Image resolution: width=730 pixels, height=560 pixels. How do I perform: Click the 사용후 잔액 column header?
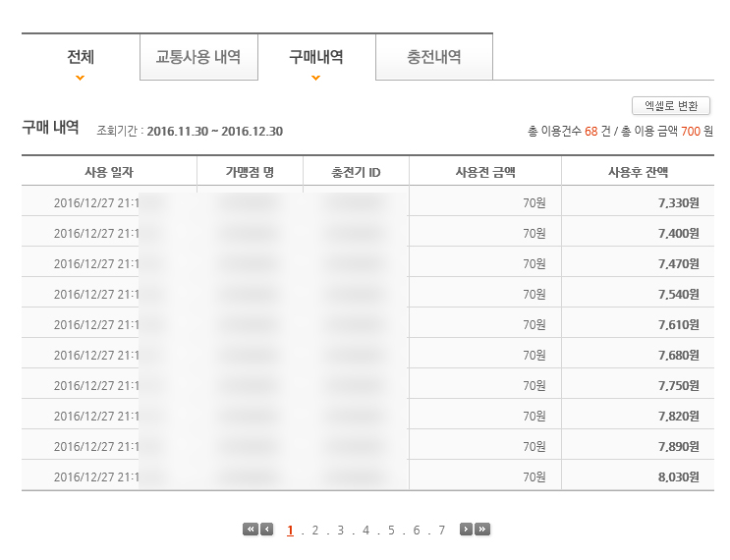coord(638,172)
